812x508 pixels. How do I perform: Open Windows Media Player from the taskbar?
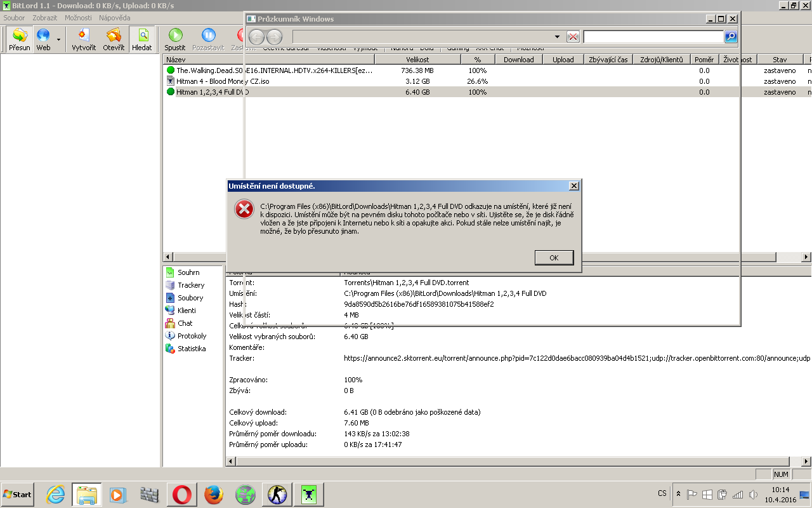pos(118,494)
